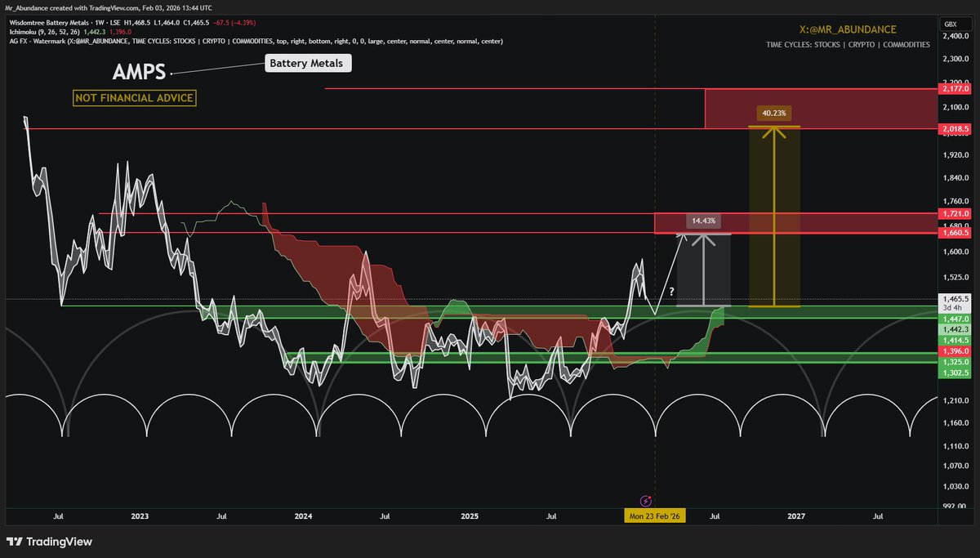The height and width of the screenshot is (558, 980).
Task: Click the 1,325.0 green price label
Action: (954, 361)
